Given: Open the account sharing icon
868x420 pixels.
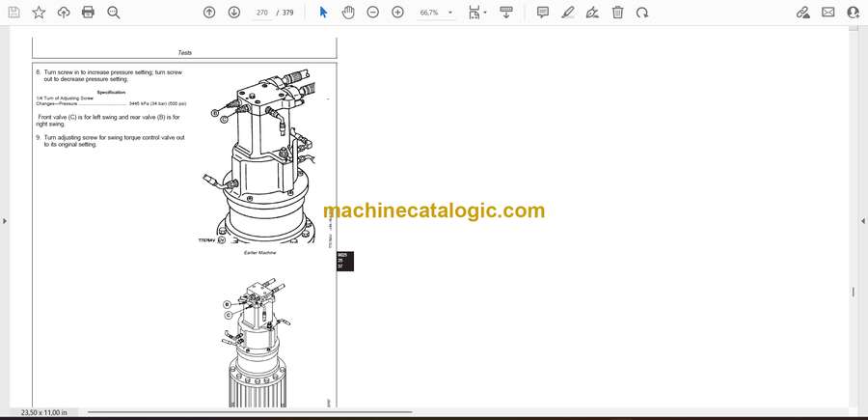Looking at the screenshot, I should pos(854,13).
